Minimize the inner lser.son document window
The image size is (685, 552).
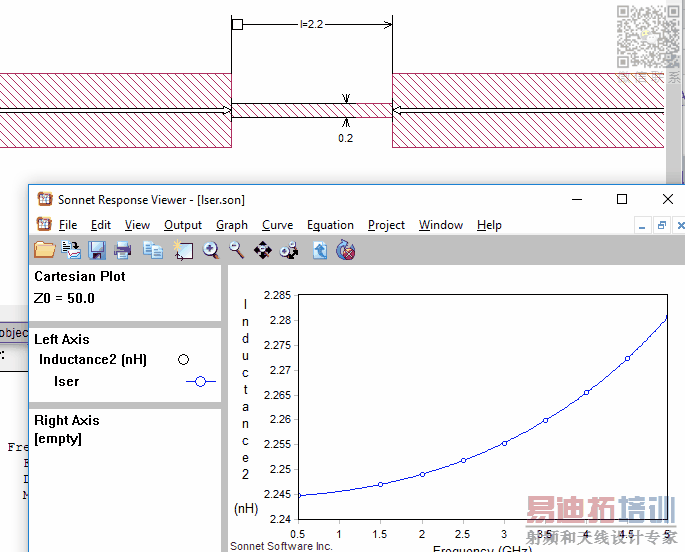click(642, 225)
